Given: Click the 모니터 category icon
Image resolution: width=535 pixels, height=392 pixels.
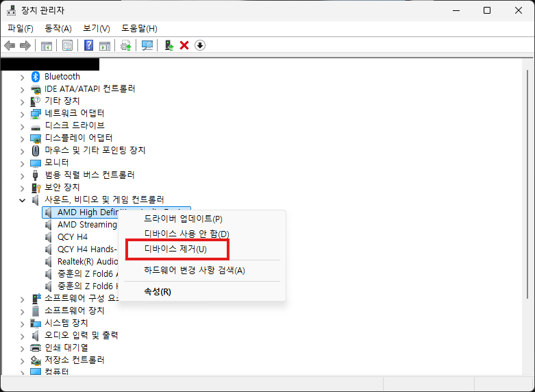Looking at the screenshot, I should 36,163.
